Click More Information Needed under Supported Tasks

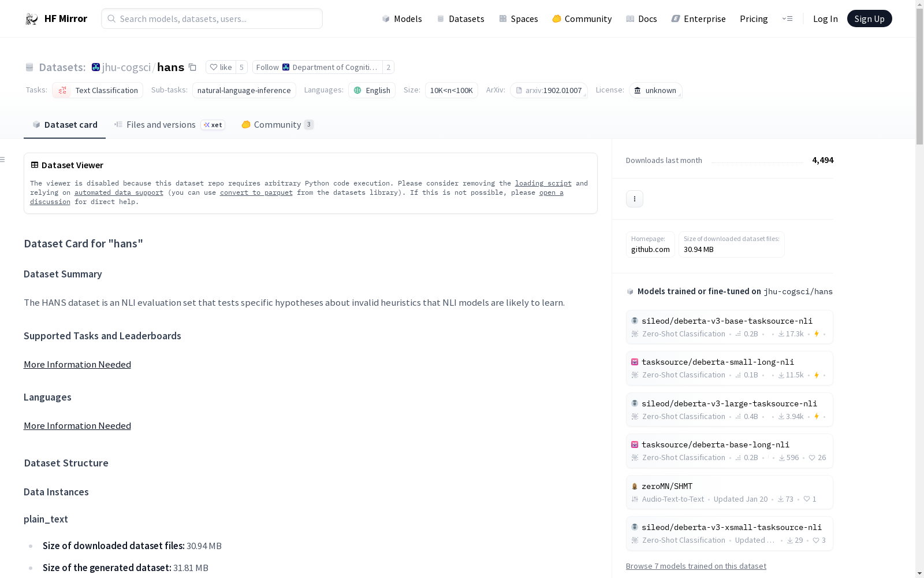(x=77, y=365)
